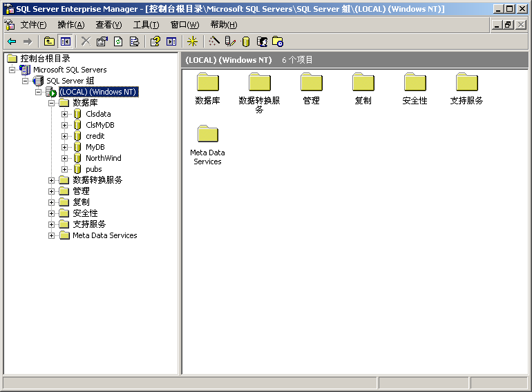Expand the Clsdata database node
532x392 pixels.
[x=64, y=114]
